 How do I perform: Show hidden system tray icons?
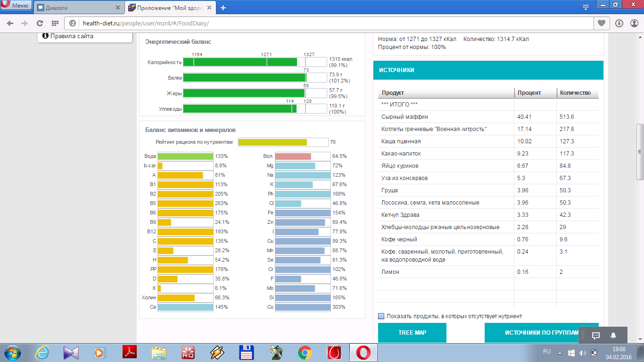pyautogui.click(x=560, y=353)
